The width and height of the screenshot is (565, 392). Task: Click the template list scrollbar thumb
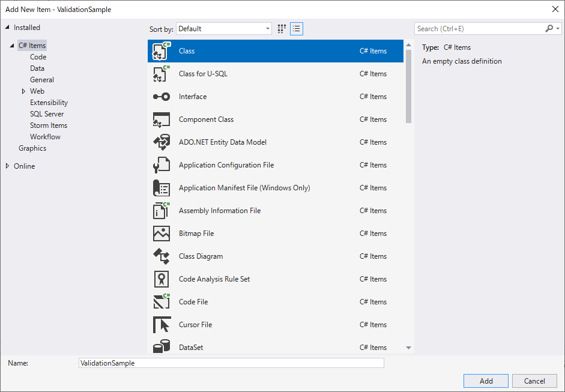coord(408,86)
